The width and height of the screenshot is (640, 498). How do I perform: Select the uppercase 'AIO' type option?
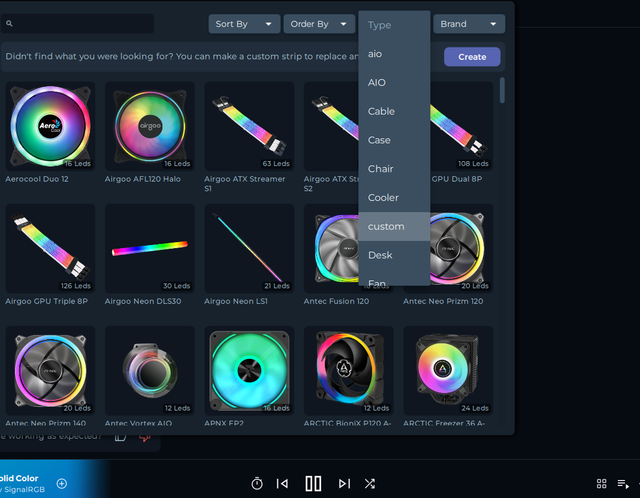pos(394,82)
